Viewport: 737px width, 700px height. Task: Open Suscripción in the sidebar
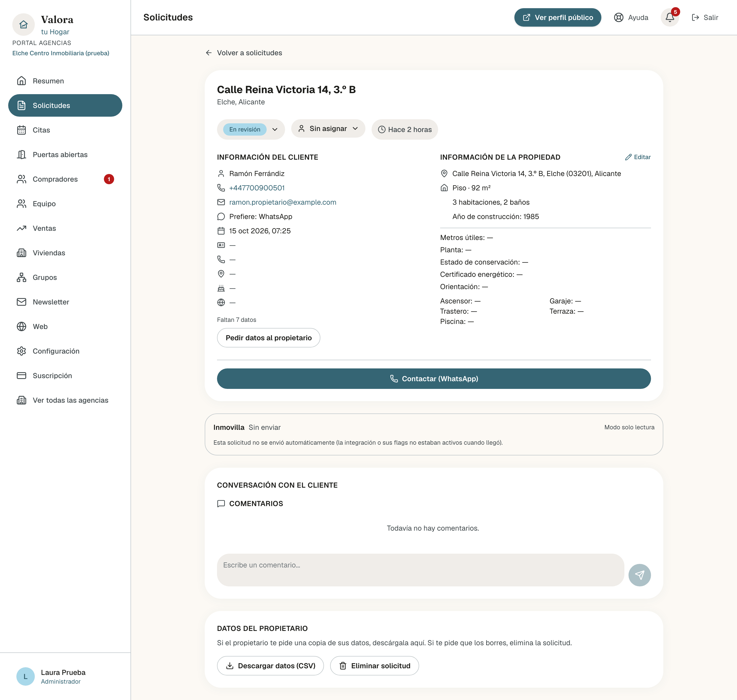(x=65, y=376)
